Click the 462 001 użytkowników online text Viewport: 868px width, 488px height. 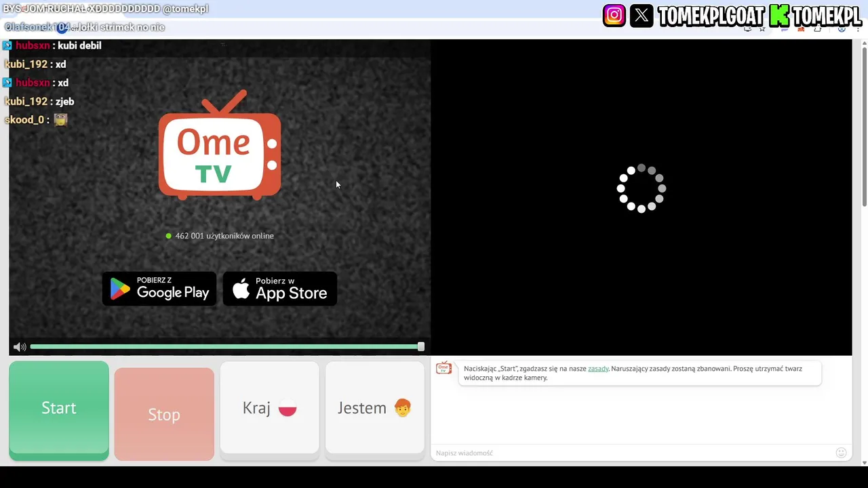(224, 236)
